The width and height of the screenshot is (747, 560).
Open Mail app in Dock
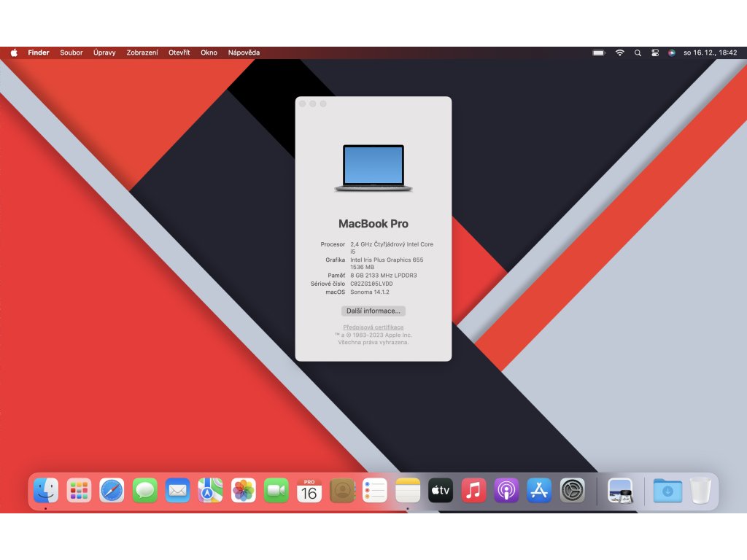178,490
